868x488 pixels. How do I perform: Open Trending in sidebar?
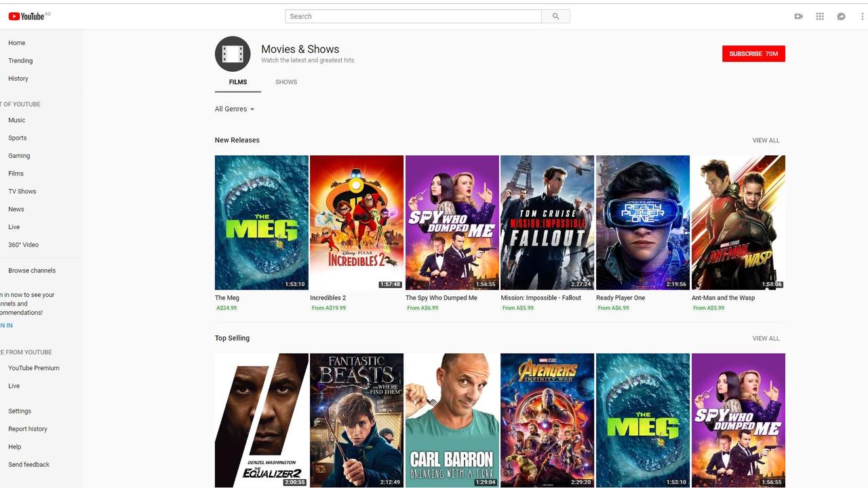tap(20, 60)
